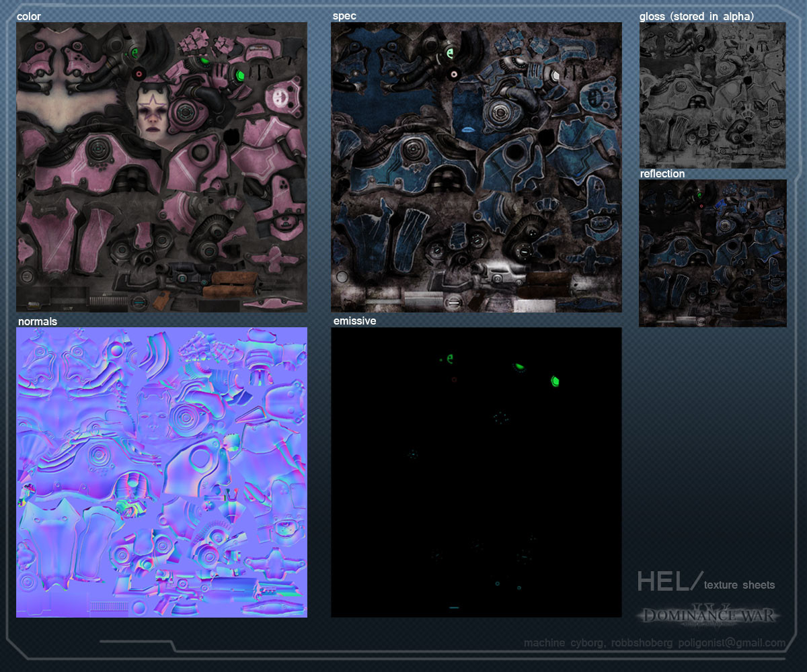Click the Dominance War logo
The height and width of the screenshot is (672, 807).
[x=710, y=616]
